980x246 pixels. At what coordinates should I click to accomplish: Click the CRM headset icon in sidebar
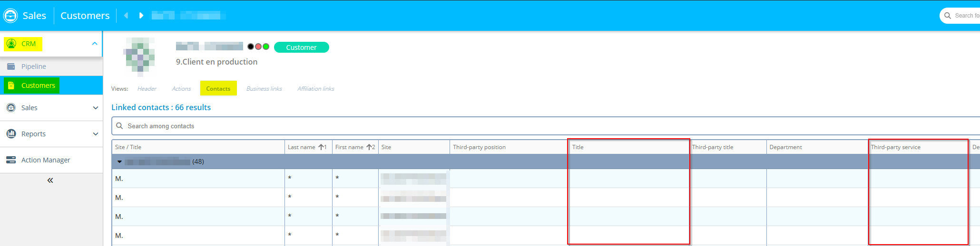[x=11, y=44]
